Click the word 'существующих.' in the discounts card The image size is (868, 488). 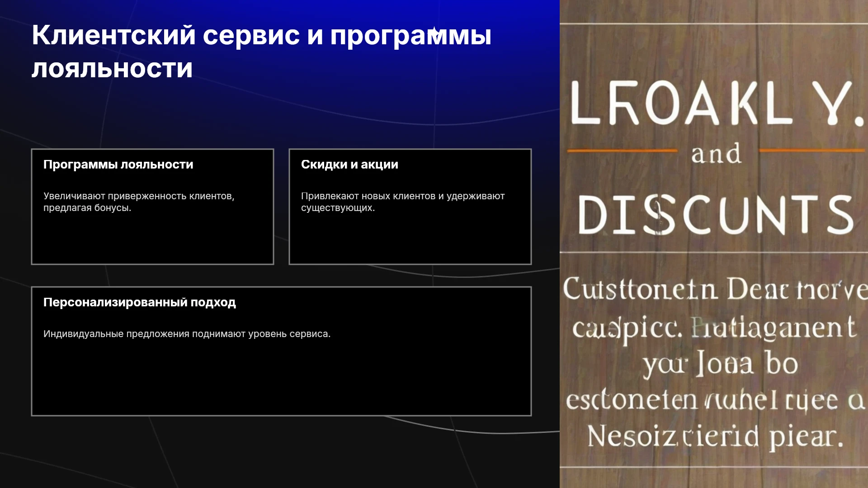pyautogui.click(x=338, y=208)
